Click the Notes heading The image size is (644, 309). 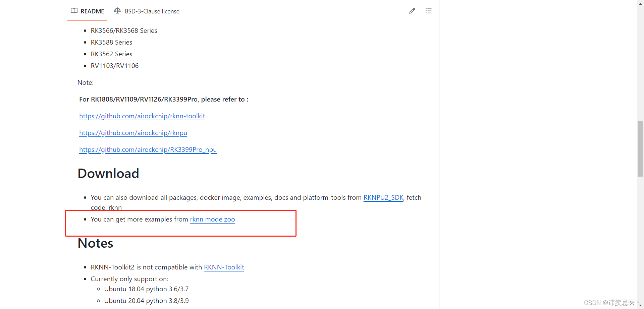tap(95, 243)
